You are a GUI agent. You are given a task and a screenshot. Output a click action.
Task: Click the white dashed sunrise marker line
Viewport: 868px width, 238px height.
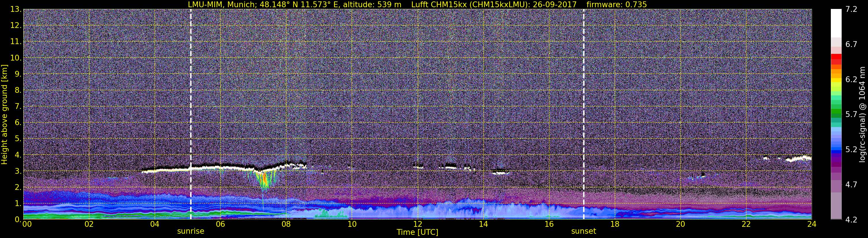191,114
